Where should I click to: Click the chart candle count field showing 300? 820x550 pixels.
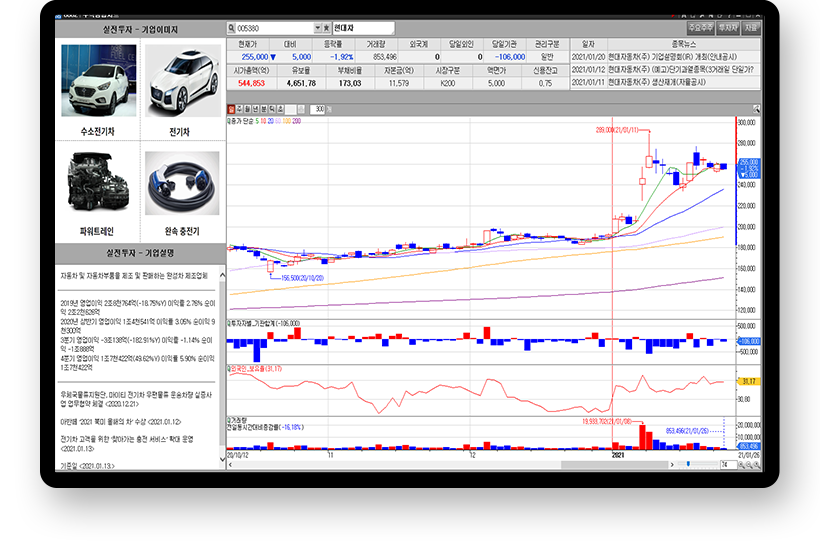point(318,109)
